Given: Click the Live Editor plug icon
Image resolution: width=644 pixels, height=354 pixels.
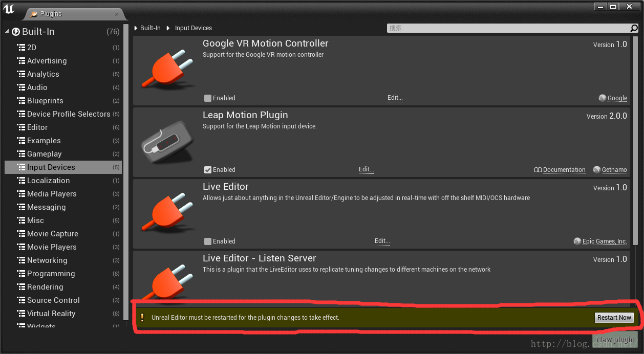Looking at the screenshot, I should pos(167,213).
